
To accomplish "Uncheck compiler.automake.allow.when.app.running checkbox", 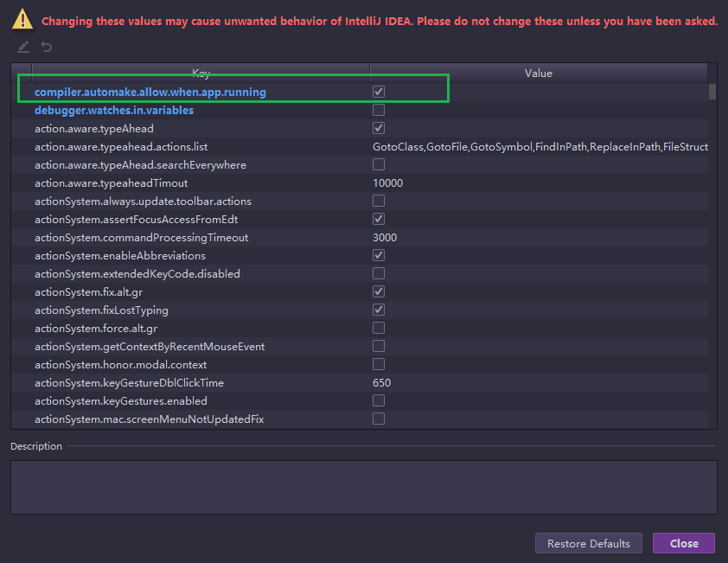I will (x=379, y=92).
